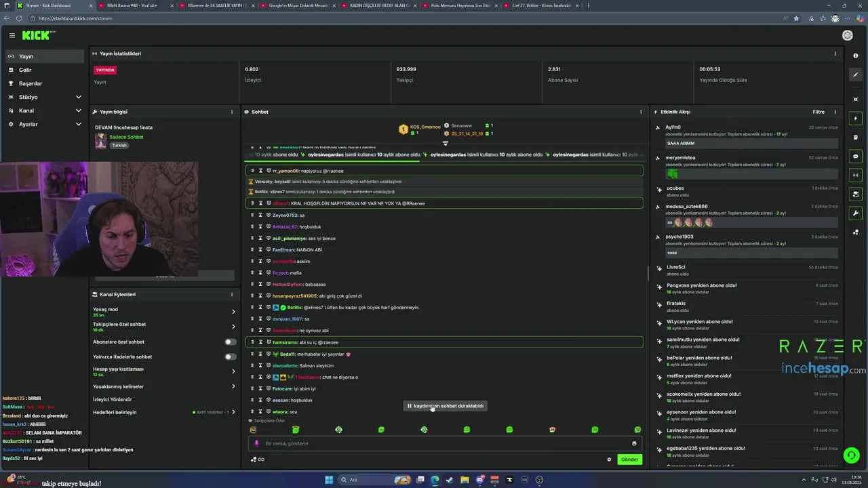
Task: Click the chat panel vertical scrollbar
Action: 648,273
